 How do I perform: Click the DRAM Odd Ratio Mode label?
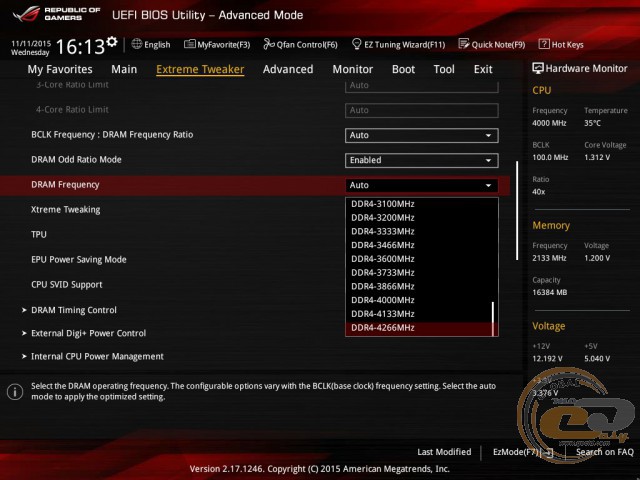coord(76,160)
